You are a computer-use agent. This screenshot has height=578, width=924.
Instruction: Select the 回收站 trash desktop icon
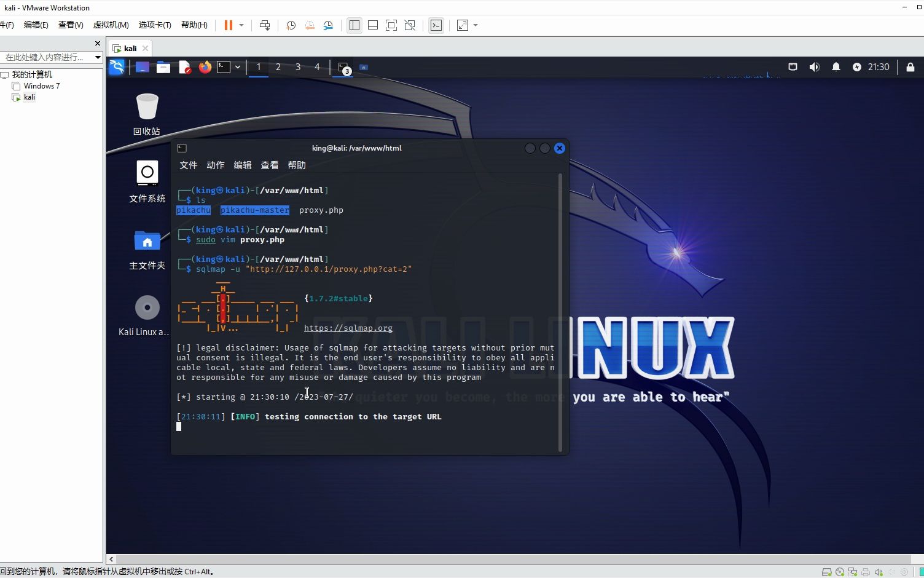[x=147, y=114]
